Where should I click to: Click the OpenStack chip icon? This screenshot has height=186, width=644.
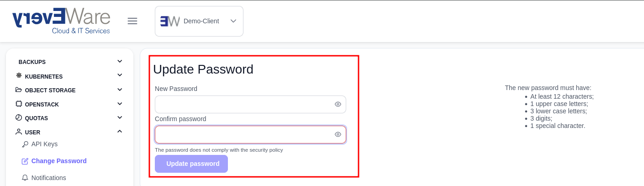19,104
